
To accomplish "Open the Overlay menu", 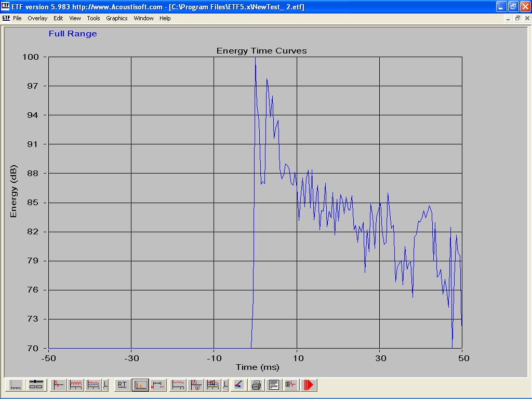I will [37, 18].
